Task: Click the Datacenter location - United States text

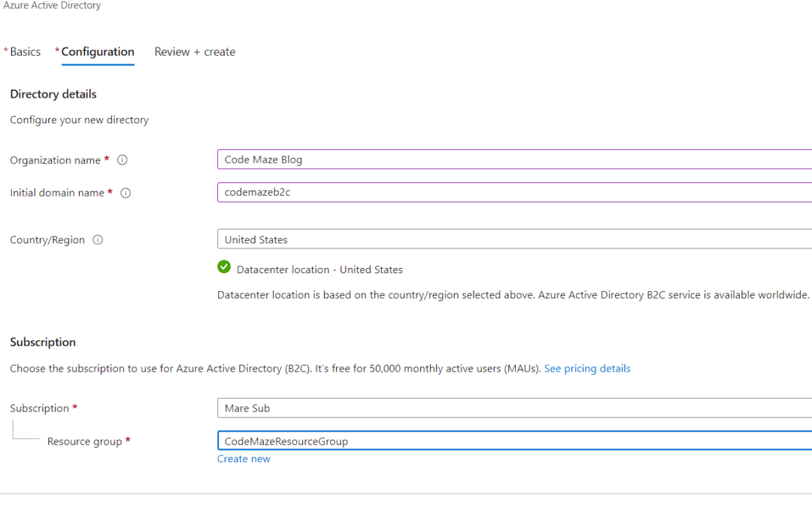Action: coord(320,269)
